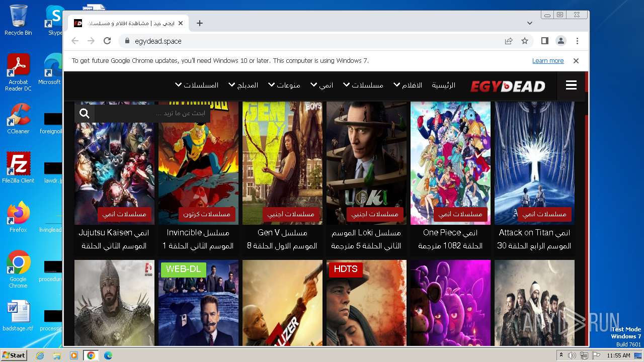
Task: Open File Explorer in taskbar
Action: 57,355
